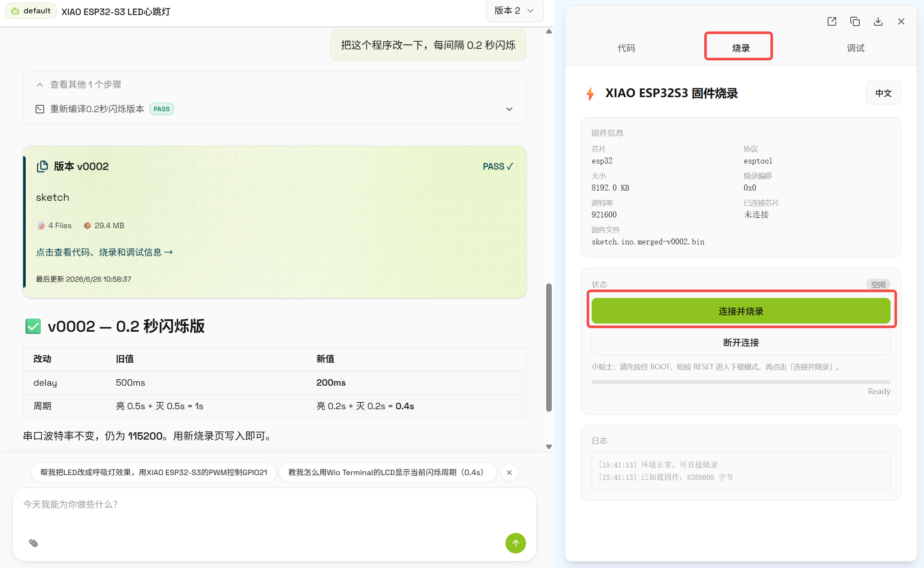This screenshot has height=568, width=924.
Task: Click the default robot badge
Action: click(x=31, y=11)
